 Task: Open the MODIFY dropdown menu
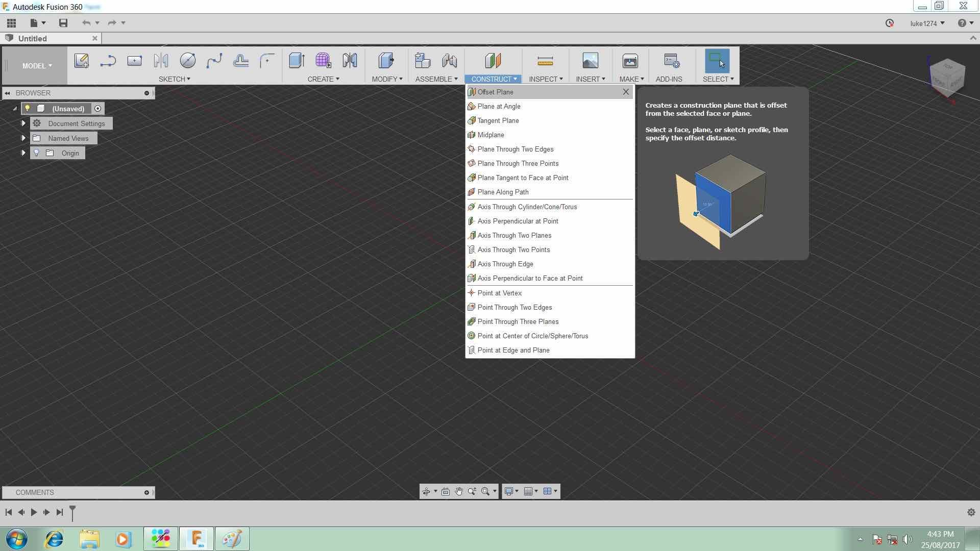(x=387, y=79)
